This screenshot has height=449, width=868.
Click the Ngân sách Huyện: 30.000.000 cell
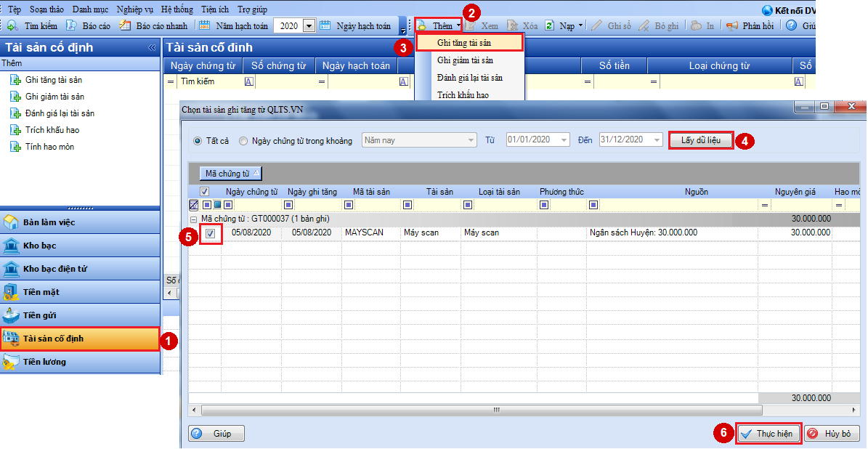(673, 232)
